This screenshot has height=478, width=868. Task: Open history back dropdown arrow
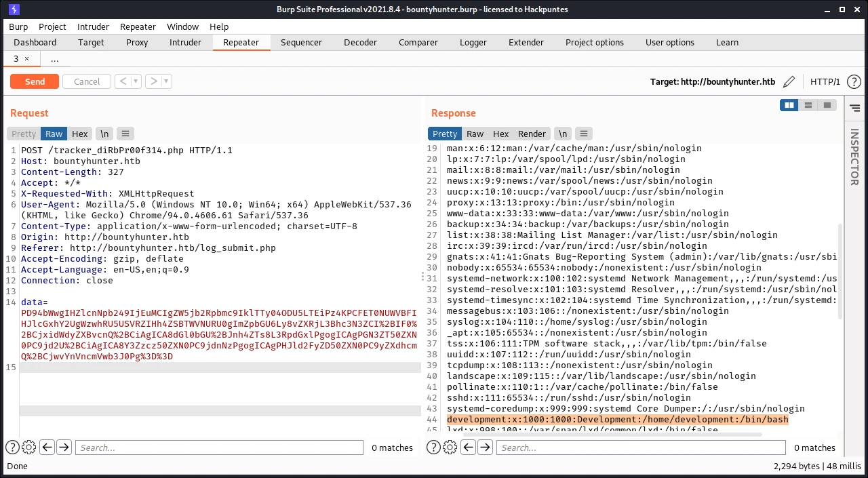136,81
